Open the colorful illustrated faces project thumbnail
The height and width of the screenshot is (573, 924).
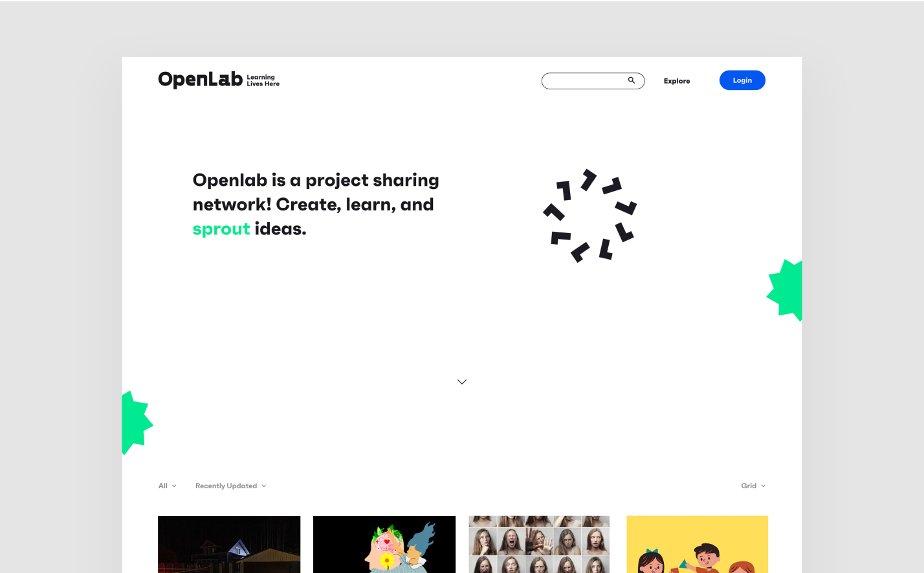pyautogui.click(x=384, y=545)
